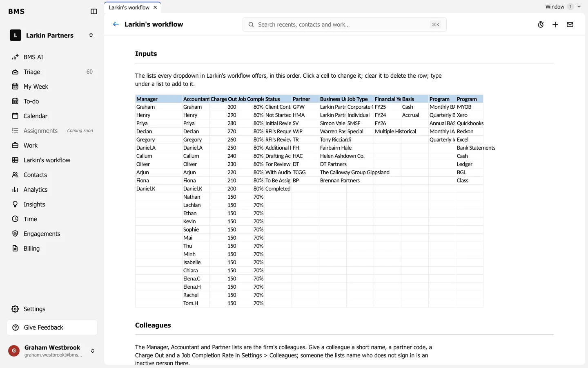588x368 pixels.
Task: Go to My Week view
Action: (52, 87)
